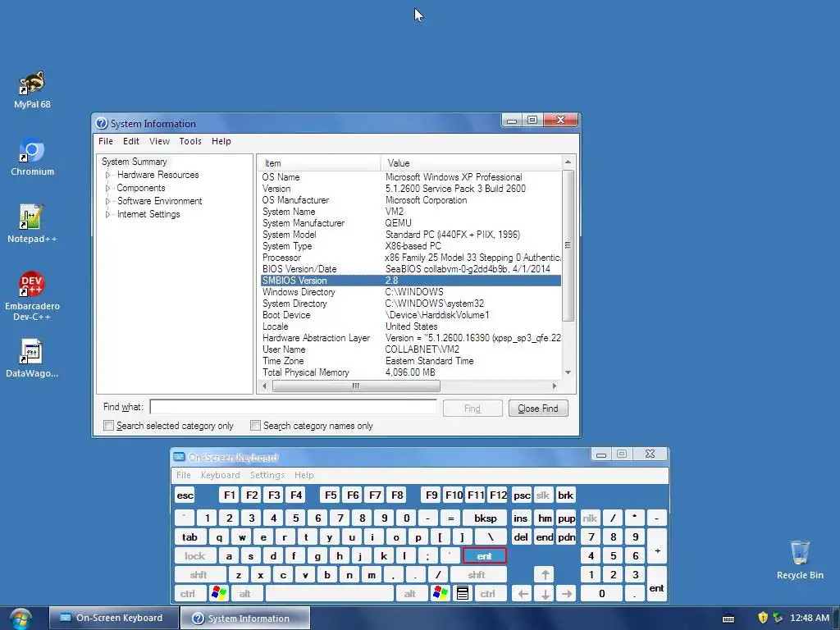
Task: Open the Keyboard menu in On-Screen Keyboard
Action: tap(220, 475)
